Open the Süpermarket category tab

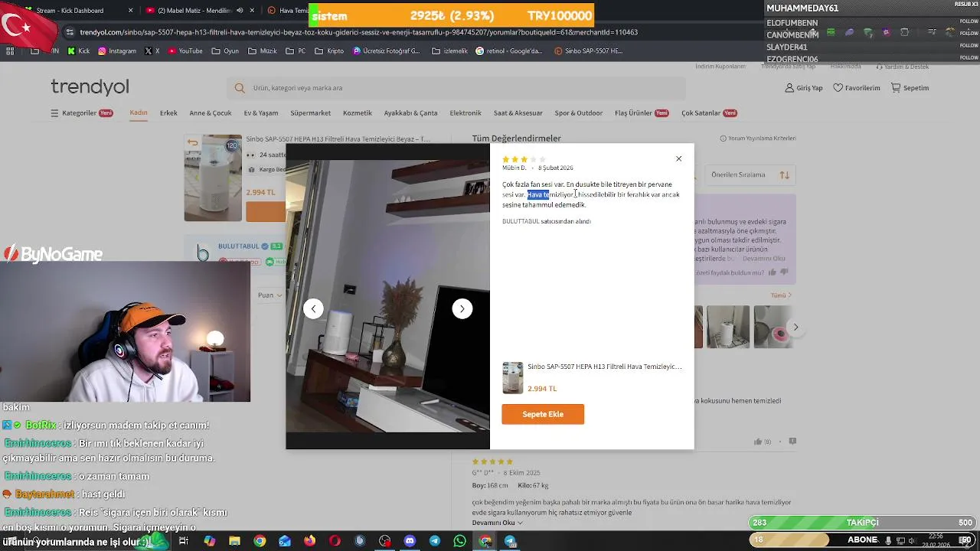(x=311, y=113)
